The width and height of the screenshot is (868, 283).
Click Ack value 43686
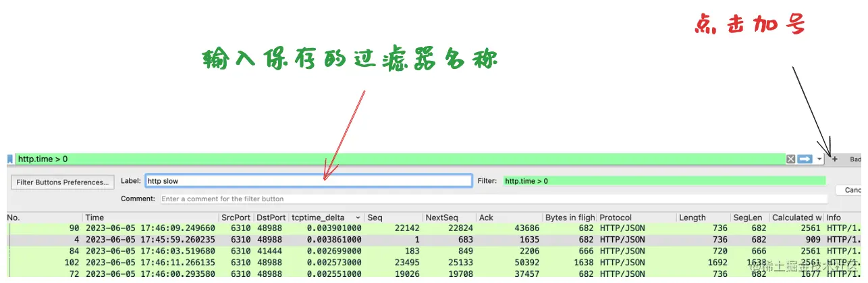pyautogui.click(x=526, y=228)
